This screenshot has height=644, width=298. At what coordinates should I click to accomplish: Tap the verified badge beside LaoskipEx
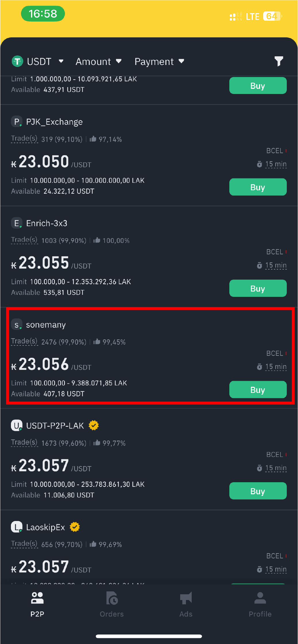75,527
